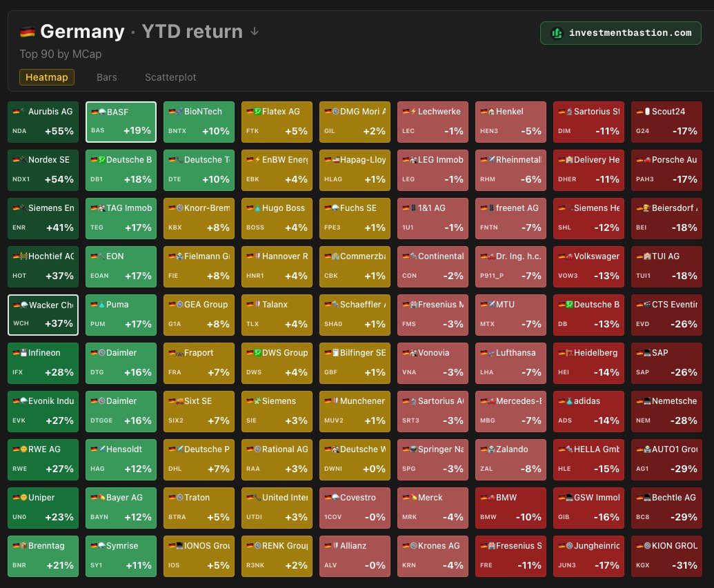Click the Lufthansa company name
The width and height of the screenshot is (714, 588).
point(515,353)
